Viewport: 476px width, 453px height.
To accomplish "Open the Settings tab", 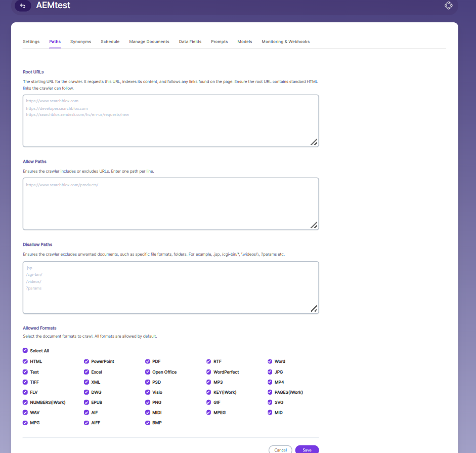I will point(31,42).
